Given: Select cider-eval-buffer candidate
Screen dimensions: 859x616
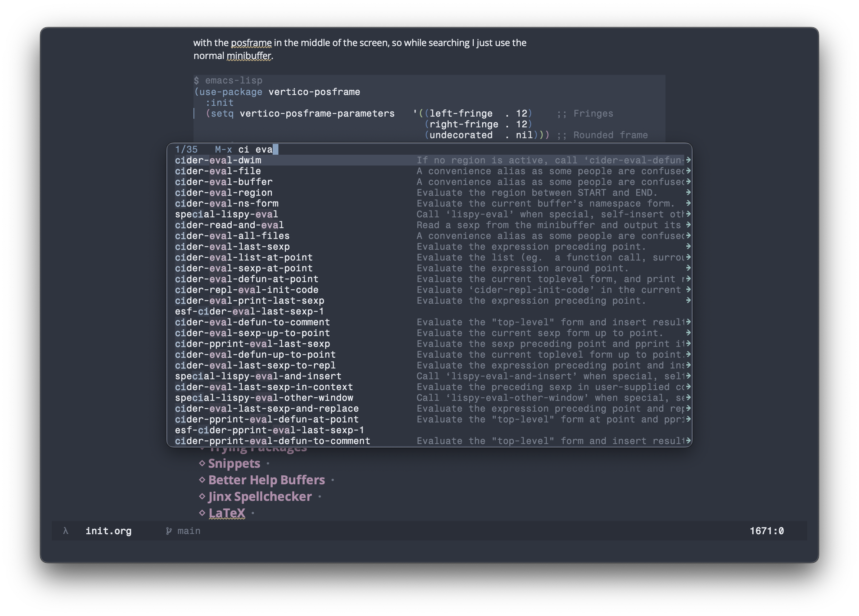Looking at the screenshot, I should pos(429,182).
